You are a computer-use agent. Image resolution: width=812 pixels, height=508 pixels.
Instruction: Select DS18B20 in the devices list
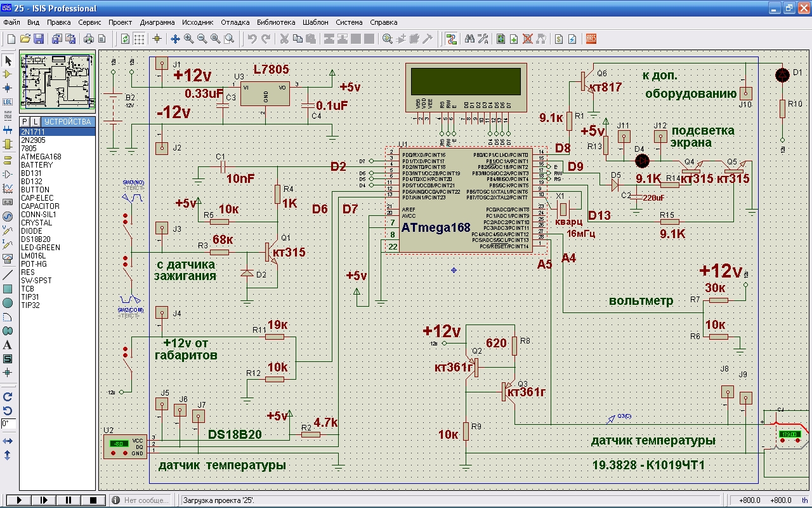(36, 239)
